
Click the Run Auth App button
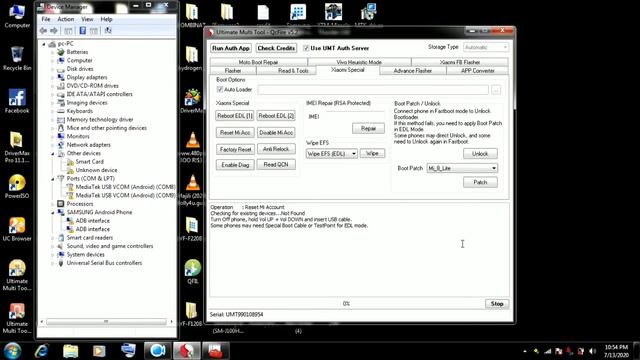[x=231, y=48]
